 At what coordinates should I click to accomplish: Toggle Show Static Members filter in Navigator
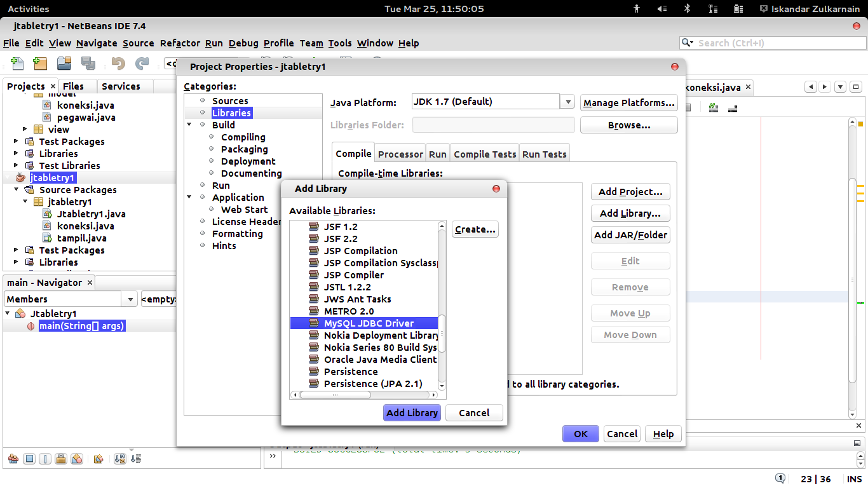point(45,459)
